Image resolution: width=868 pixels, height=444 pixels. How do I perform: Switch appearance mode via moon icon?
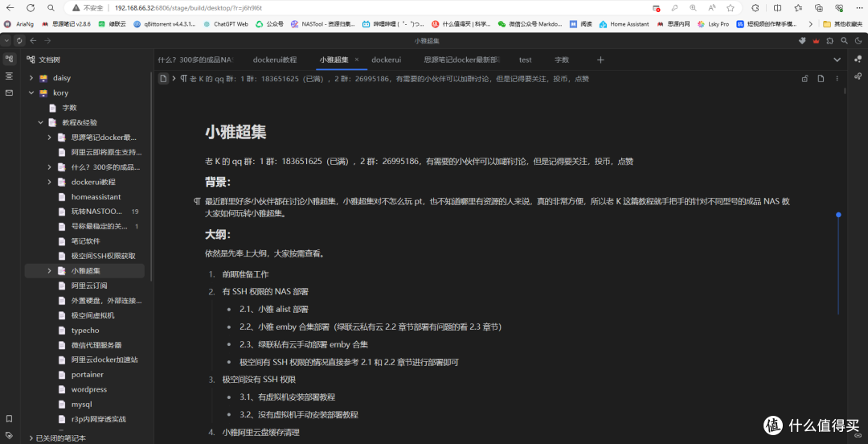pyautogui.click(x=858, y=40)
